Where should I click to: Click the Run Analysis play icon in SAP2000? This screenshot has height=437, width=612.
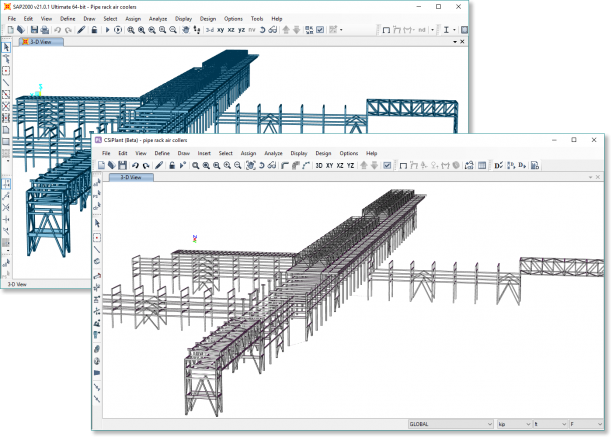(107, 30)
